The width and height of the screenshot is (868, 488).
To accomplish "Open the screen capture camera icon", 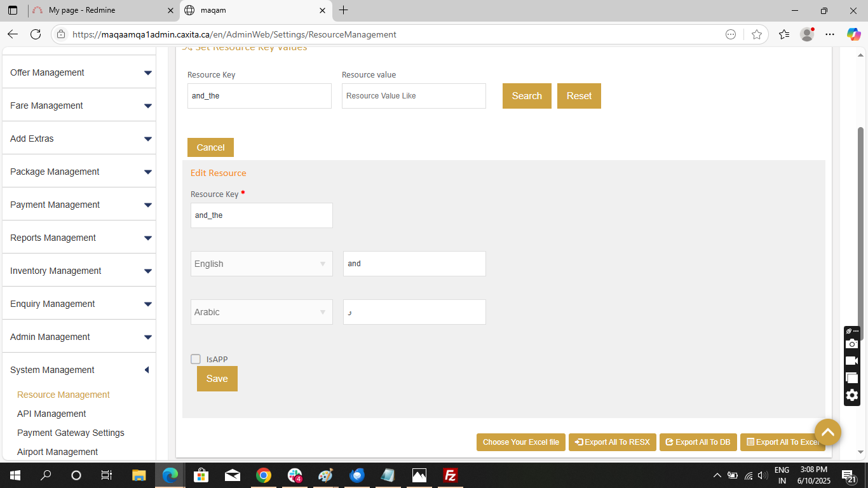I will pos(851,344).
